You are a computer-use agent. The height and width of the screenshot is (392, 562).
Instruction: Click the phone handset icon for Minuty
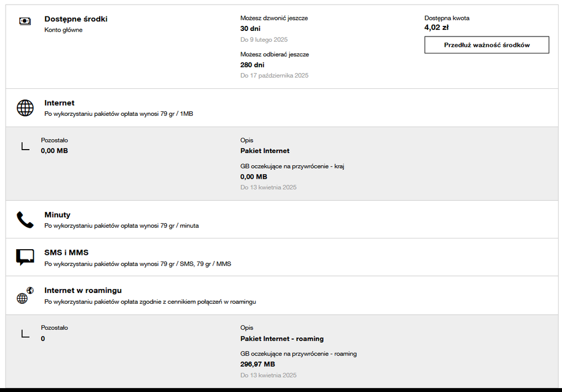[x=25, y=219]
